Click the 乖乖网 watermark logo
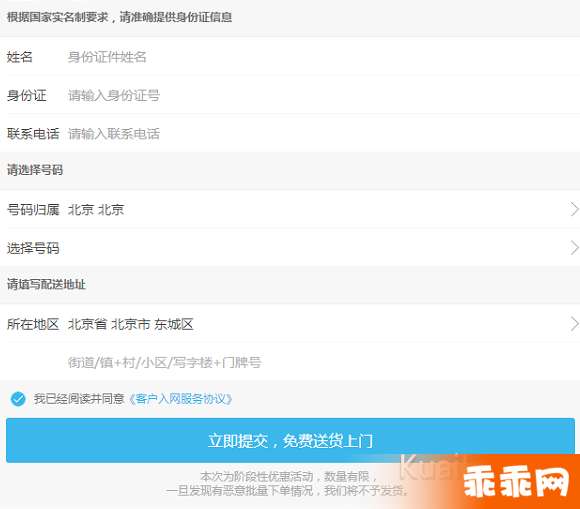Image resolution: width=580 pixels, height=509 pixels. pyautogui.click(x=516, y=481)
